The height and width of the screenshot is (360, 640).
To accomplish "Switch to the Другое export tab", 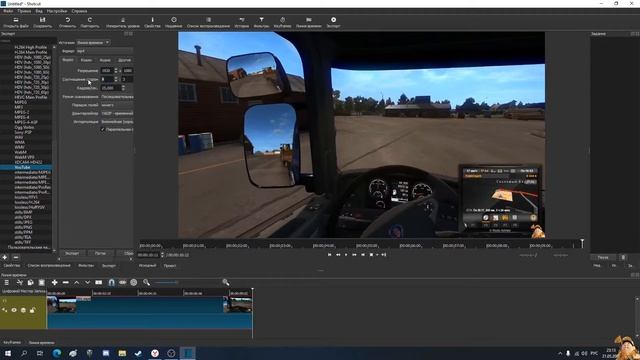I will click(124, 60).
